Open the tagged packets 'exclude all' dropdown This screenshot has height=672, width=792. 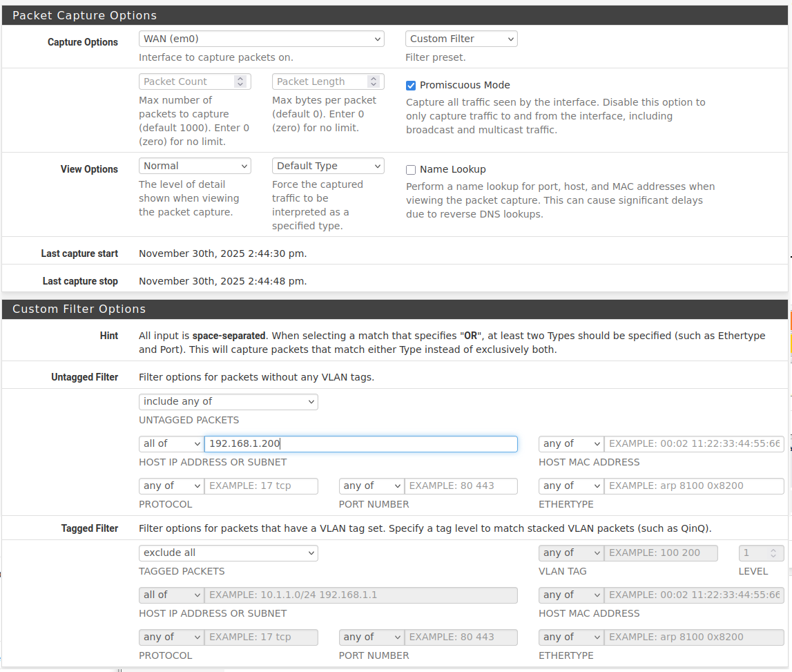pyautogui.click(x=228, y=553)
